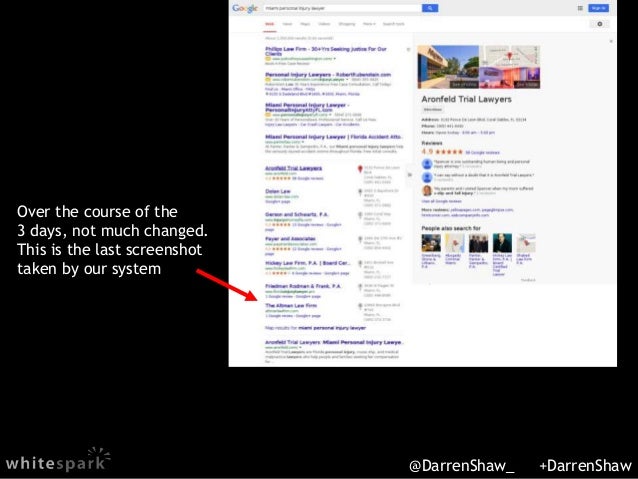Click the Google reviews count in knowledge panel
Viewport: 638px width, 479px height.
(482, 153)
